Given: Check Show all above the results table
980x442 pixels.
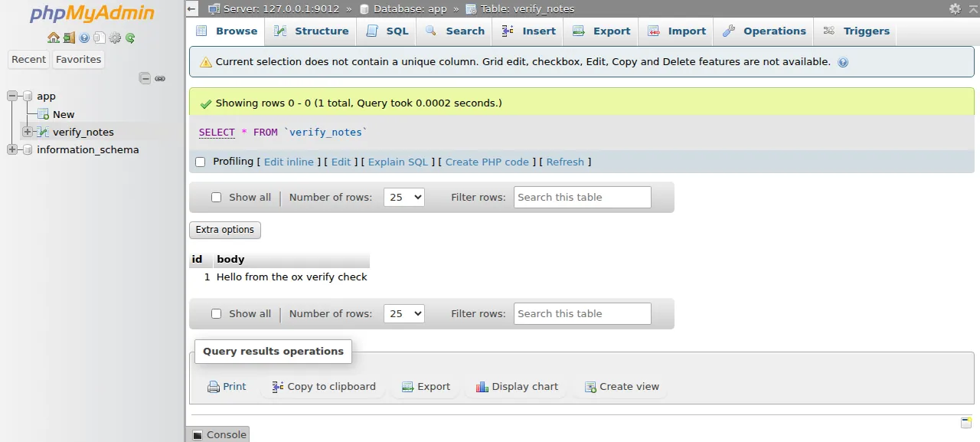Looking at the screenshot, I should point(216,197).
